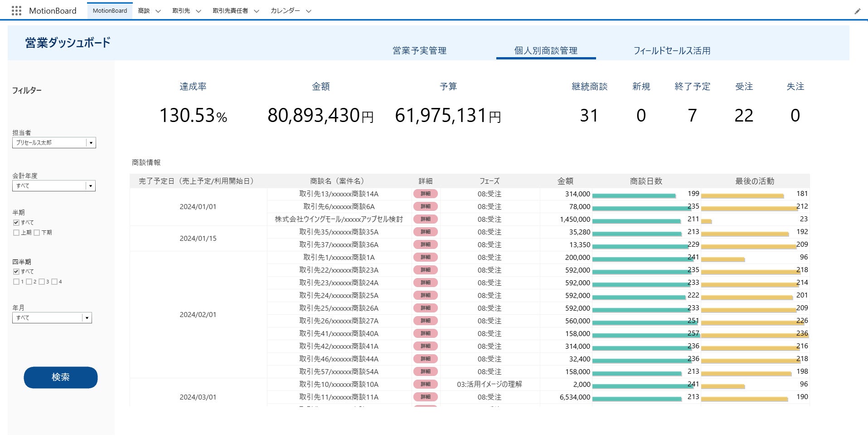Switch to フィールドセールス活用 tab
Image resolution: width=868 pixels, height=444 pixels.
pyautogui.click(x=671, y=51)
